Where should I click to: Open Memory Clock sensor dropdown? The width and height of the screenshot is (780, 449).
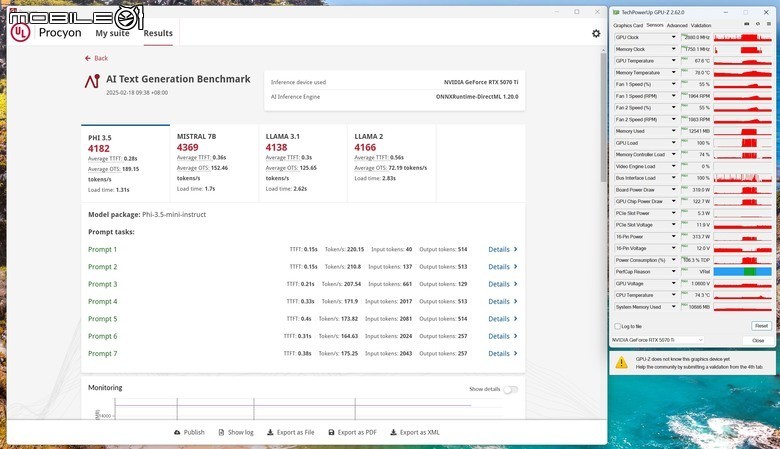pyautogui.click(x=674, y=49)
